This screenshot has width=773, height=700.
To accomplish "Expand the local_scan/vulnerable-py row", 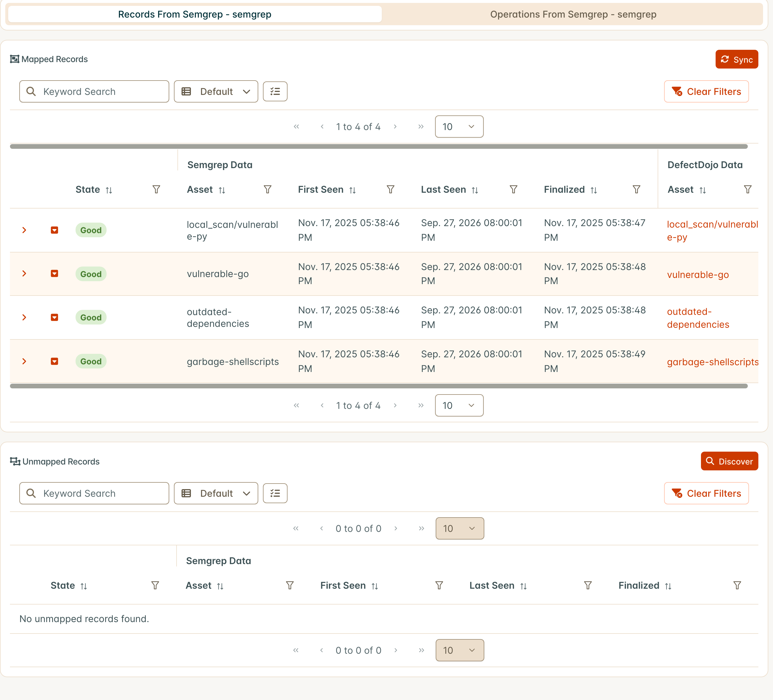I will 24,230.
